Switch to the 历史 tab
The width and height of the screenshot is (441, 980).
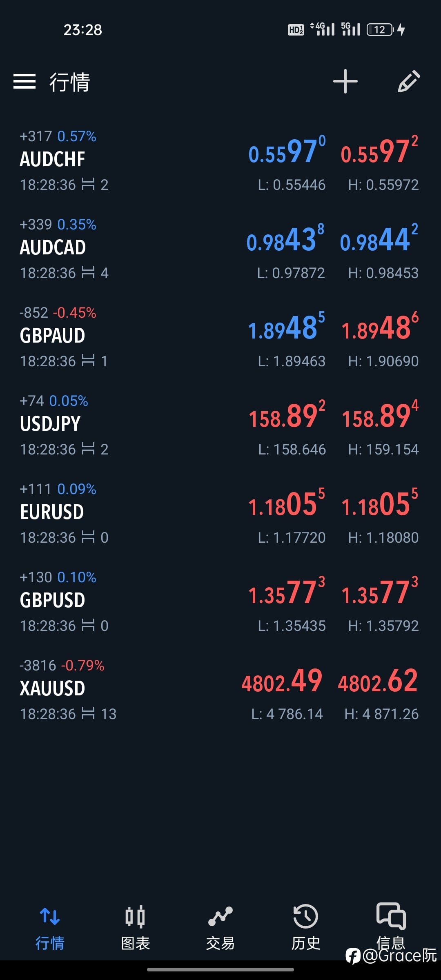(305, 943)
